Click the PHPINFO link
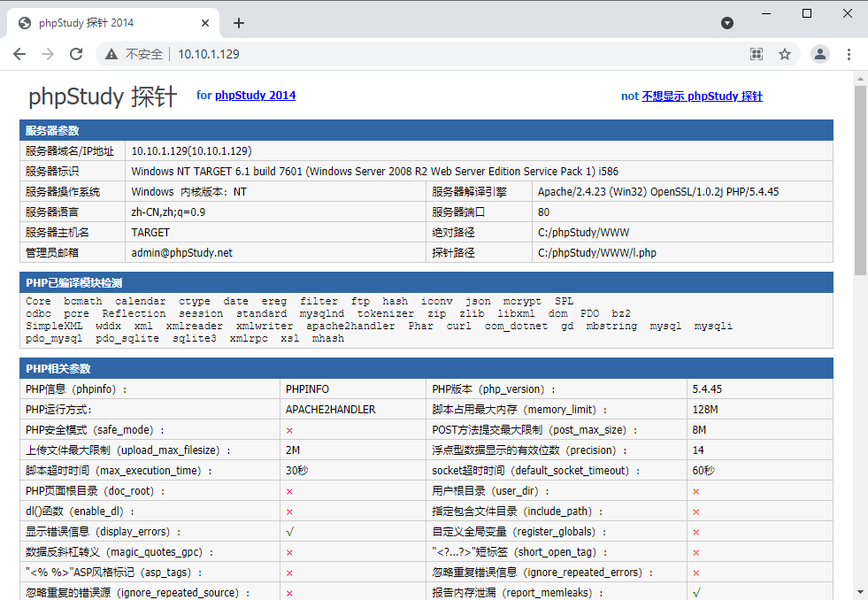This screenshot has height=600, width=868. point(307,389)
